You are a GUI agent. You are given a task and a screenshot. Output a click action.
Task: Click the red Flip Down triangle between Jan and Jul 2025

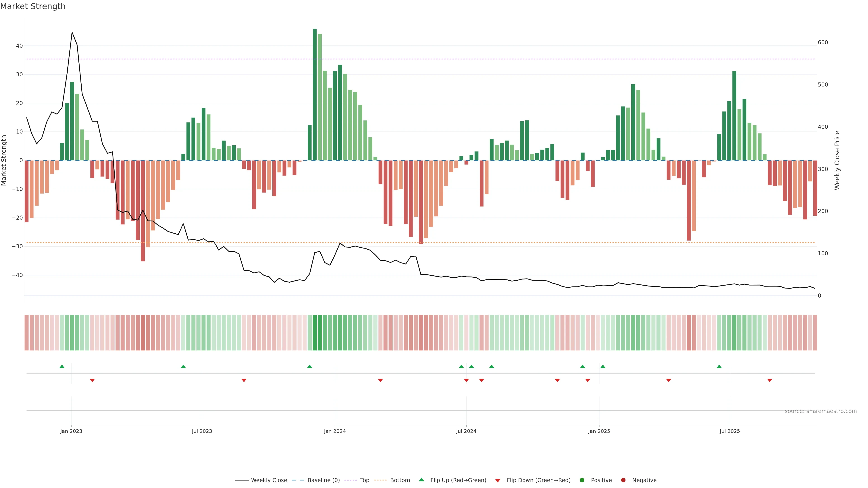click(x=669, y=380)
